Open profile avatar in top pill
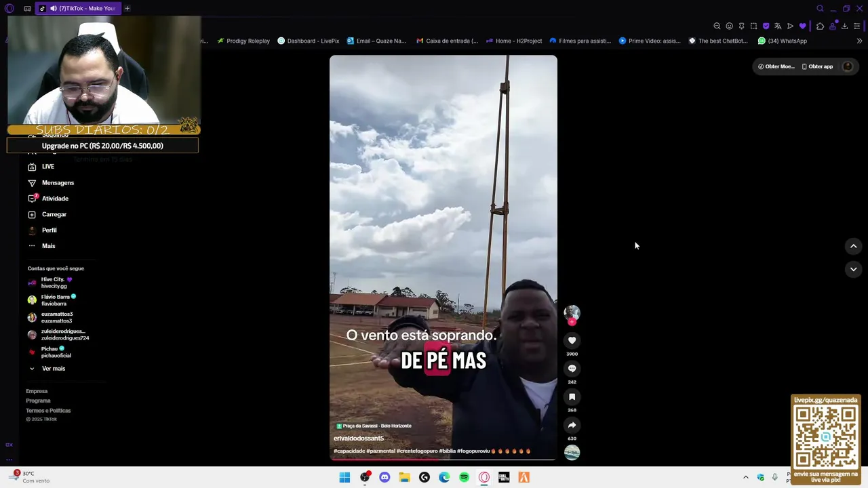This screenshot has height=488, width=868. tap(847, 66)
